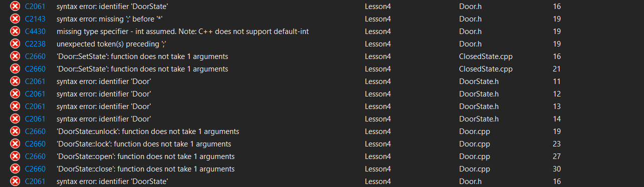Screen dimensions: 644x187
Task: Click the error icon for C2143 missing ';' row
Action: (x=15, y=19)
